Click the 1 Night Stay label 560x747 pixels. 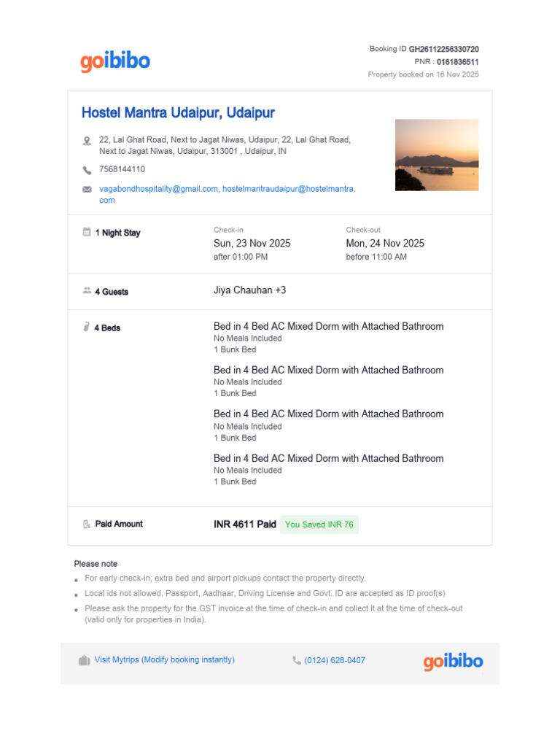click(x=117, y=233)
